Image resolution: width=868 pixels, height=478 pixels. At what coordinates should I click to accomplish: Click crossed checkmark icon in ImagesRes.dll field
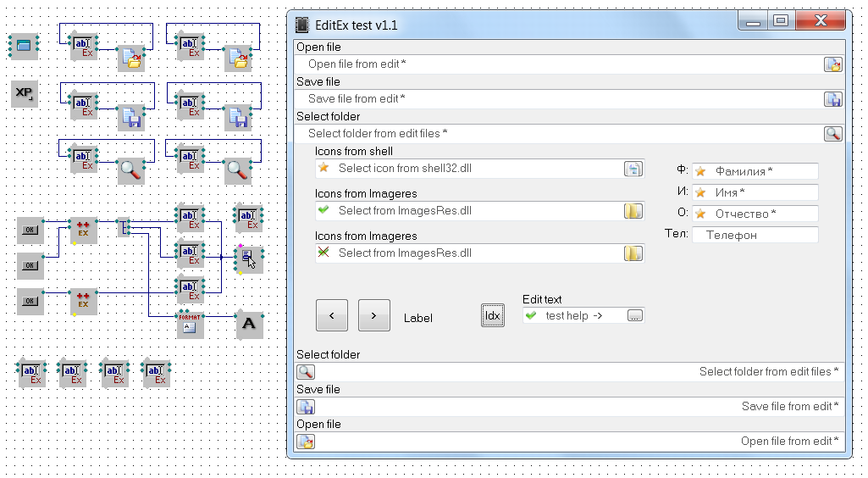323,253
